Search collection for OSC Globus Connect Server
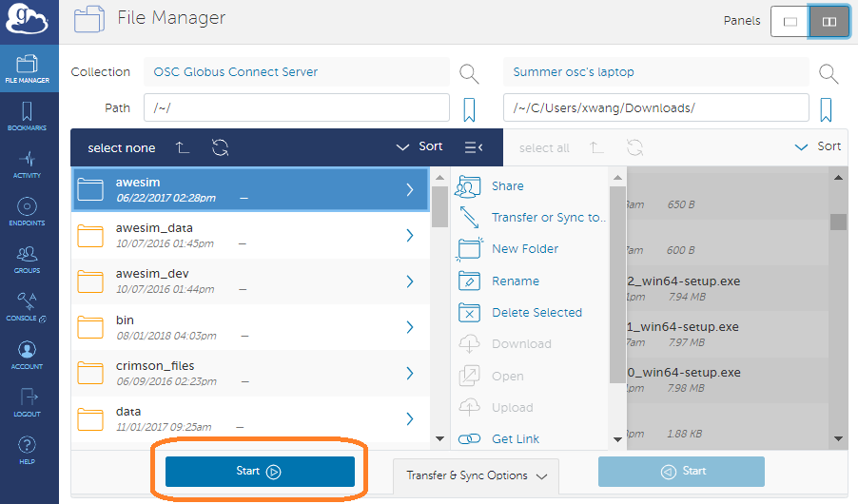The image size is (858, 504). click(x=469, y=73)
